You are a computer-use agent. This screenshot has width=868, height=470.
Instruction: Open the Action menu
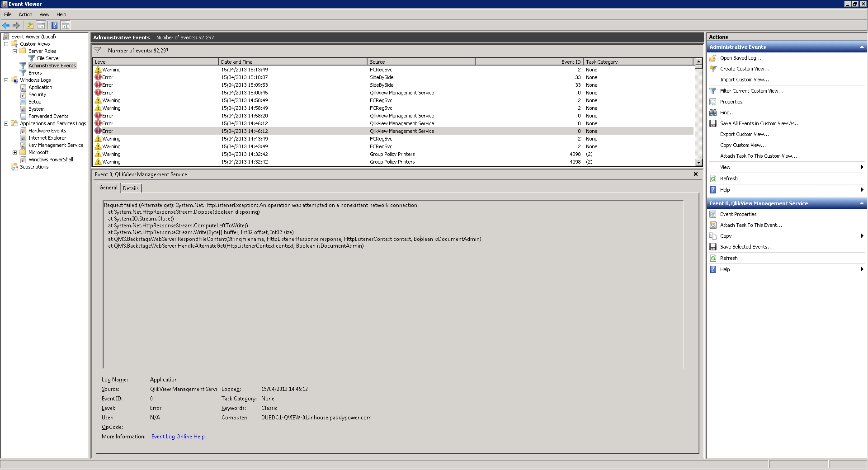(25, 14)
